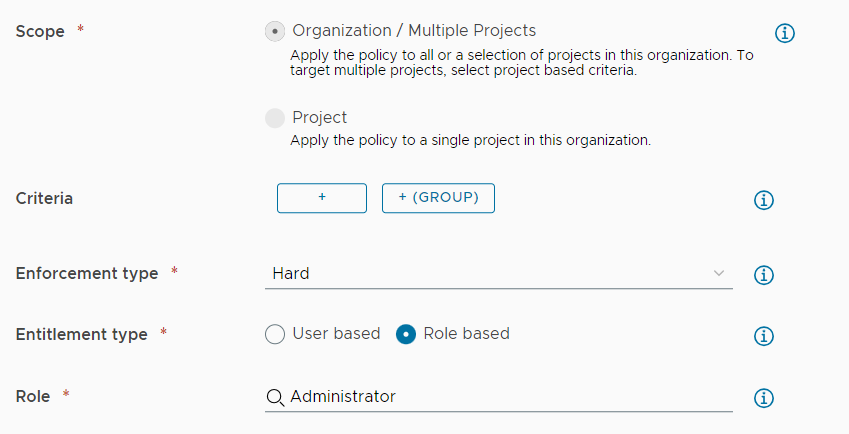Select Organization / Multiple Projects scope radio

275,31
